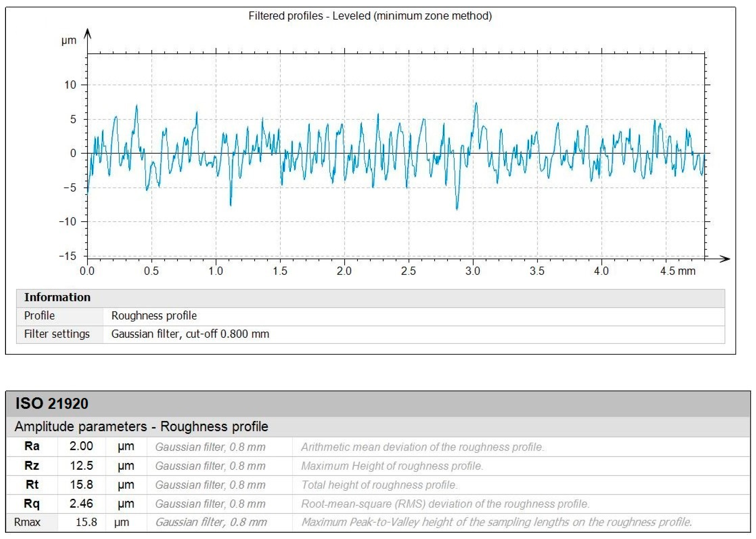This screenshot has width=756, height=539.
Task: Select the Rmax parameter row label
Action: click(27, 522)
